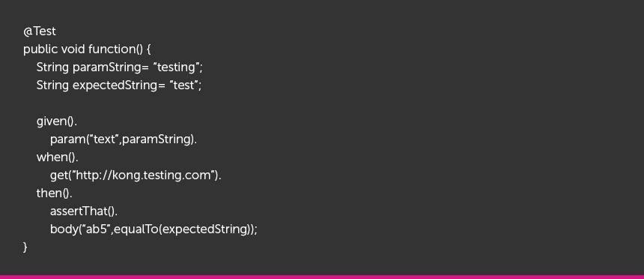Click the given() call
644x279 pixels.
click(57, 121)
